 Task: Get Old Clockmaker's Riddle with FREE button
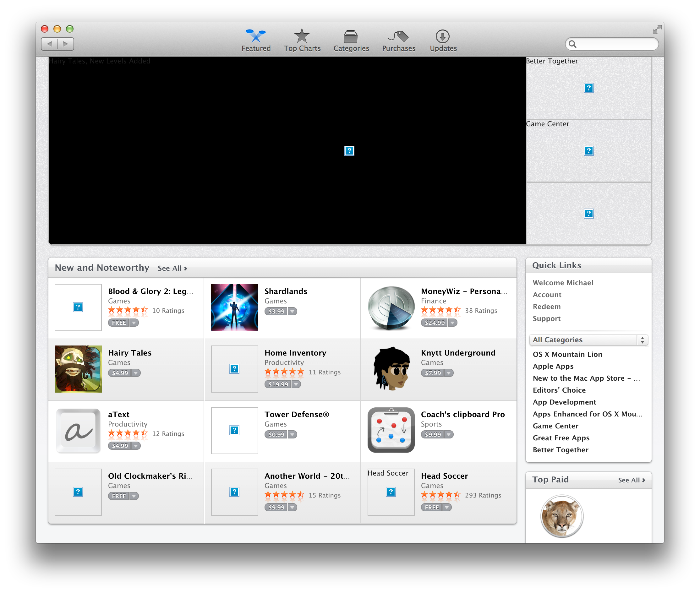[x=119, y=496]
